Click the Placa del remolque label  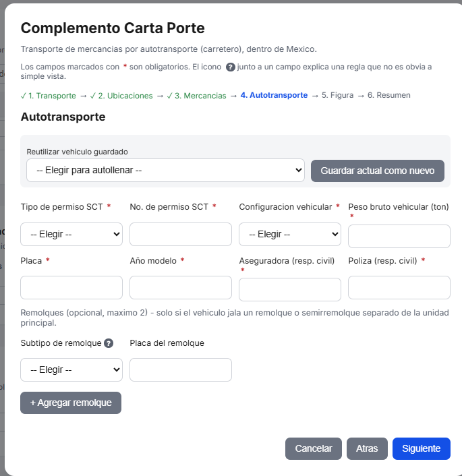pyautogui.click(x=167, y=343)
